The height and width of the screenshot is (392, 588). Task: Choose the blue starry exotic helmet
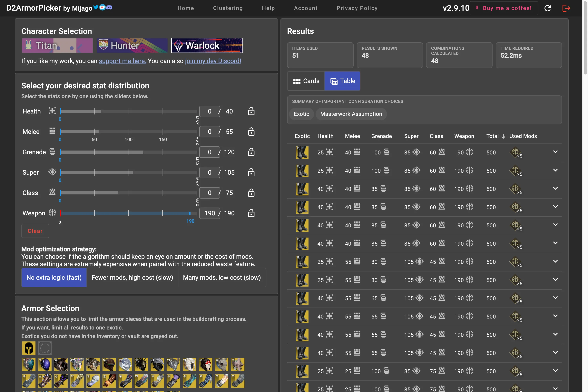(x=45, y=365)
